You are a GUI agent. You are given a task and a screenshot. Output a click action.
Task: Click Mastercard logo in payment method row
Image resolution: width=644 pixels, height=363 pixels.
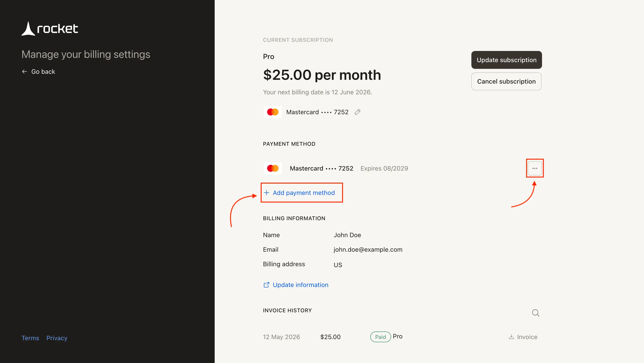pos(273,168)
